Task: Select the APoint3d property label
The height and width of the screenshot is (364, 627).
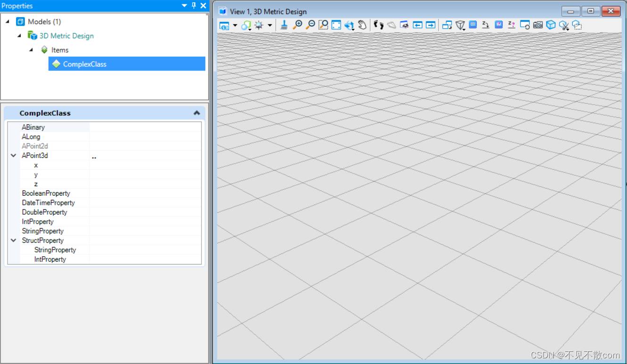Action: pyautogui.click(x=35, y=156)
